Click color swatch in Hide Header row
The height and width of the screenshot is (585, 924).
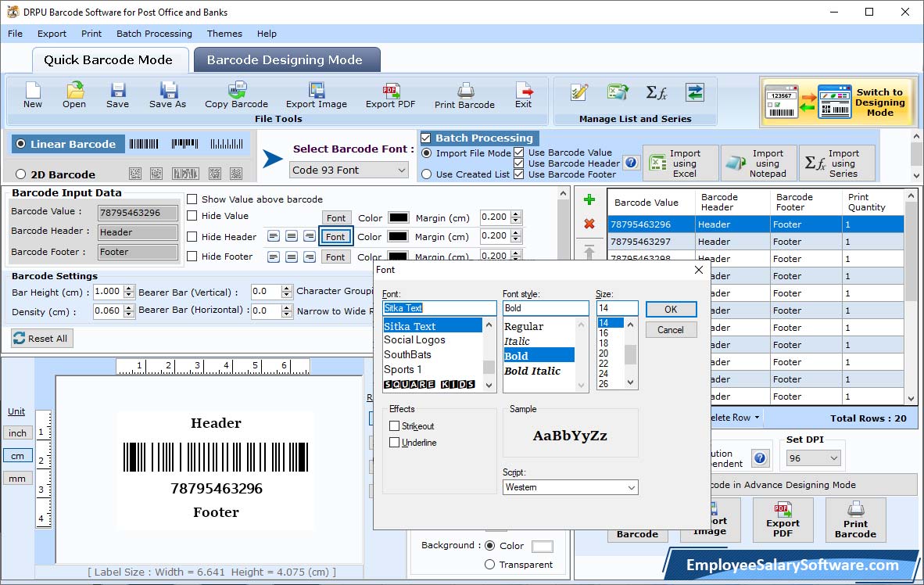click(399, 236)
